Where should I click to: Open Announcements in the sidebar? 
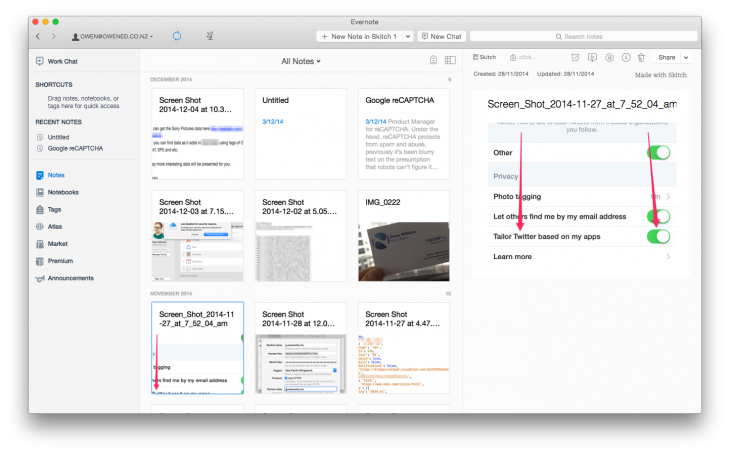tap(65, 278)
